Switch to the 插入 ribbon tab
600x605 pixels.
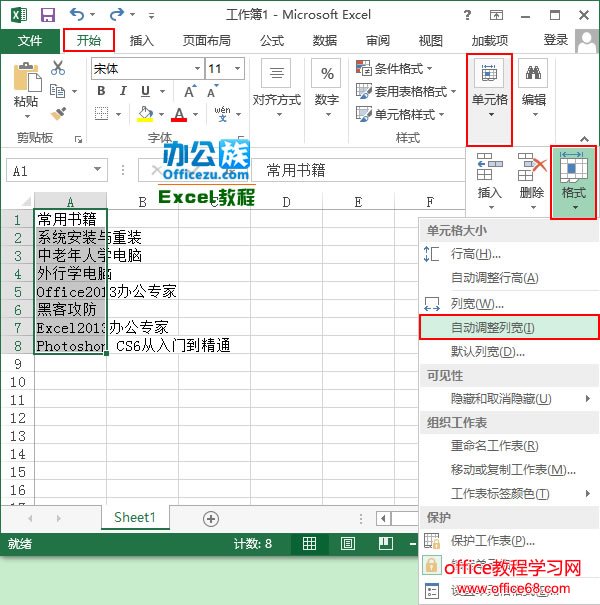click(x=142, y=40)
